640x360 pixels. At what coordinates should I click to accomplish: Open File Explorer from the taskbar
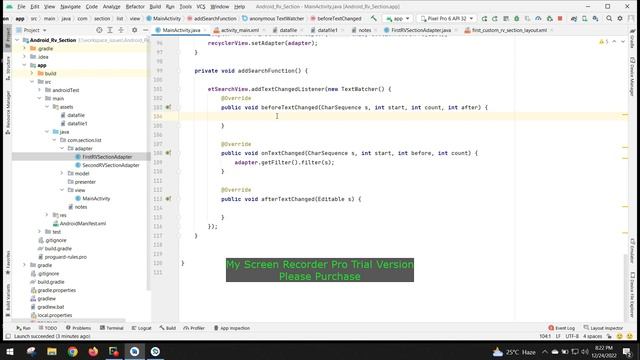(x=52, y=351)
